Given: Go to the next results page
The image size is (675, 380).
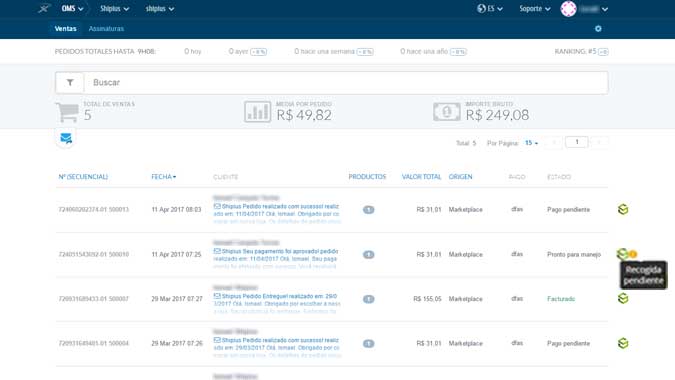Looking at the screenshot, I should pyautogui.click(x=599, y=142).
